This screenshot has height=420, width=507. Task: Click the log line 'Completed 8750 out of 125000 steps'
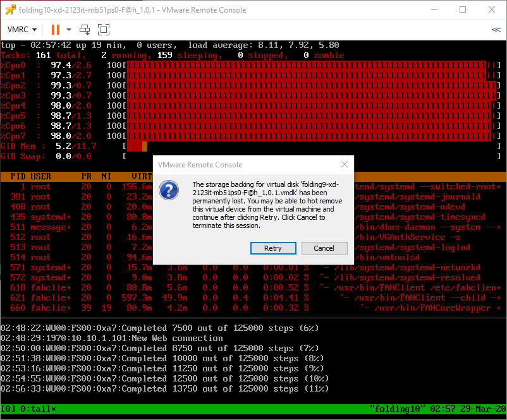[160, 348]
